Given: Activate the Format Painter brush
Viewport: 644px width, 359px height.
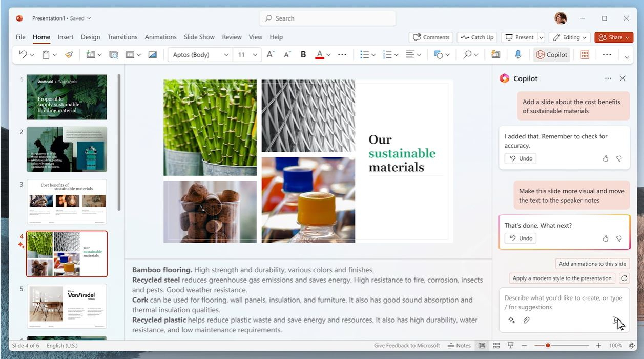Looking at the screenshot, I should 69,54.
